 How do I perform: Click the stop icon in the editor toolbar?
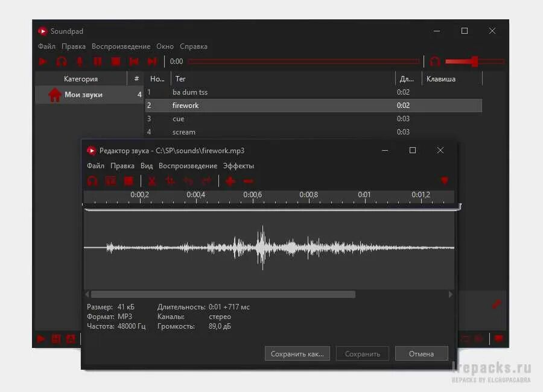(129, 181)
